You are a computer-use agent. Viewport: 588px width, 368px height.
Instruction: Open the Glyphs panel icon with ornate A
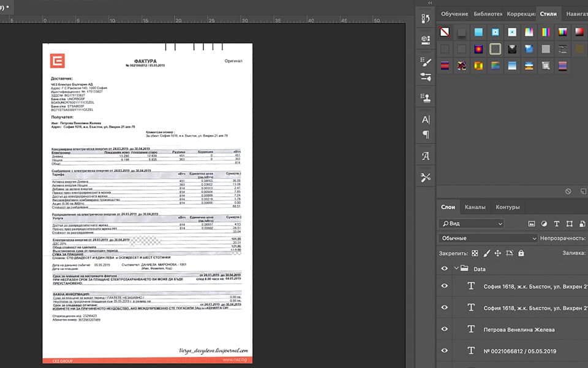tap(426, 156)
